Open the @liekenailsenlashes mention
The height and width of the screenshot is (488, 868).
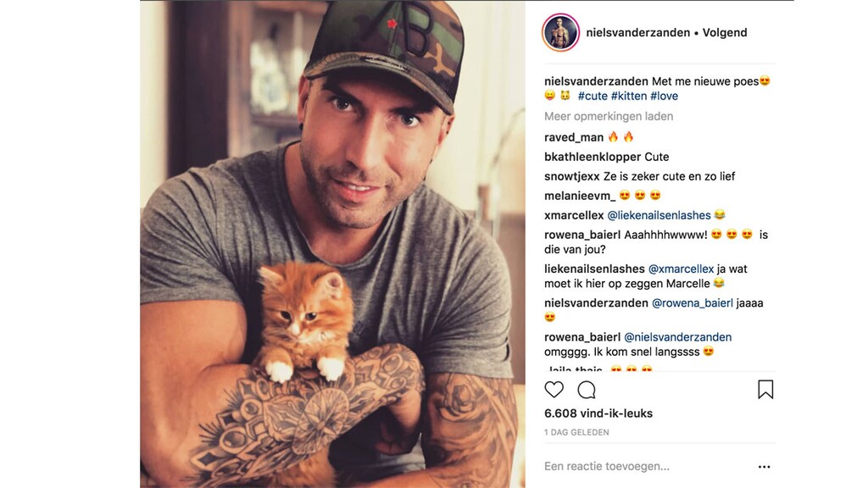(659, 215)
